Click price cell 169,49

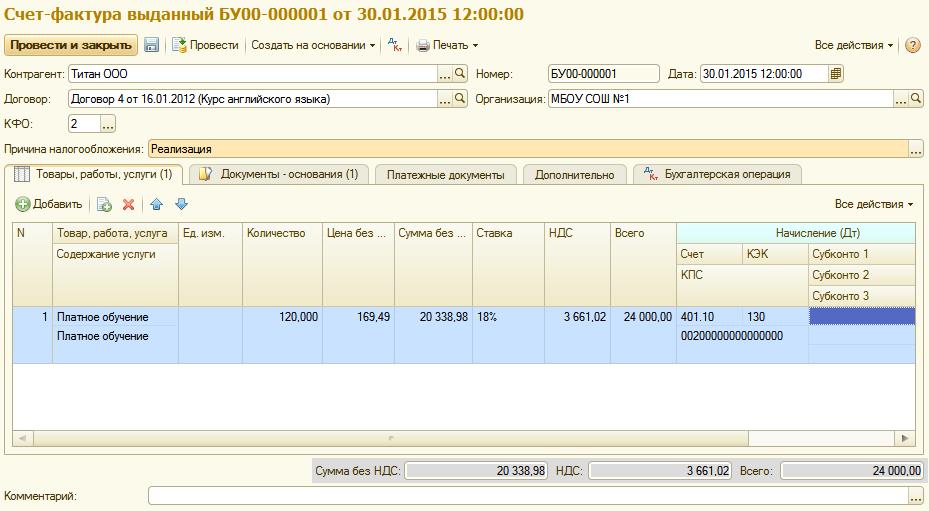tap(358, 317)
